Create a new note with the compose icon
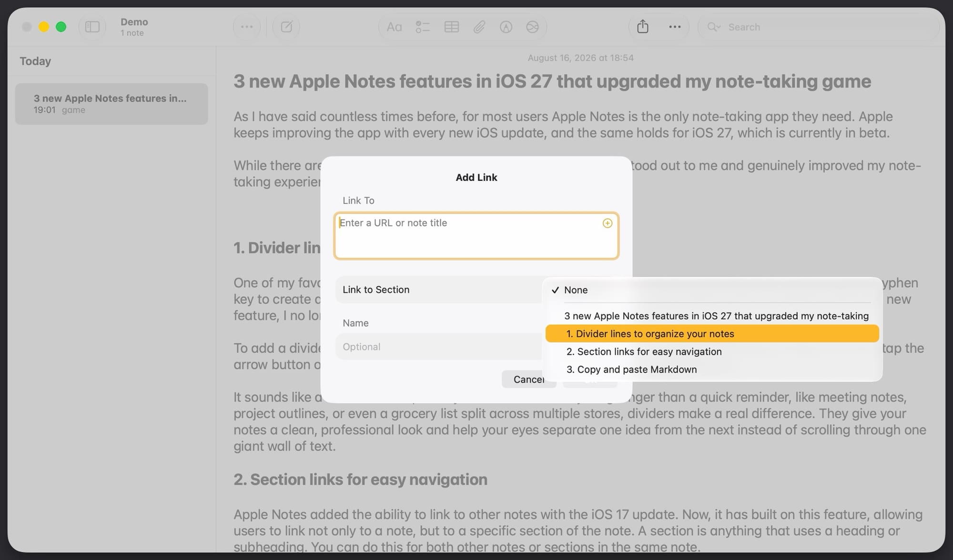The height and width of the screenshot is (560, 953). (286, 27)
